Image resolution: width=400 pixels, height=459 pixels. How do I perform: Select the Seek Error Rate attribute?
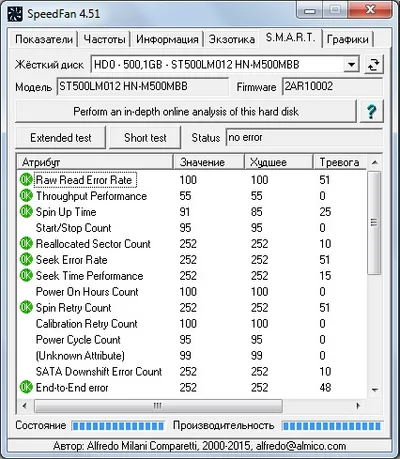tap(72, 260)
